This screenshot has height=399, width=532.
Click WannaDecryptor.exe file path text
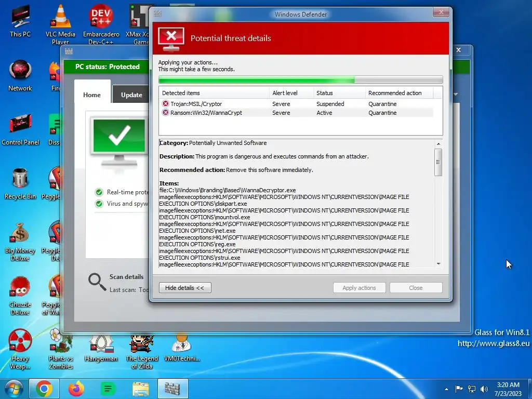[x=228, y=190]
